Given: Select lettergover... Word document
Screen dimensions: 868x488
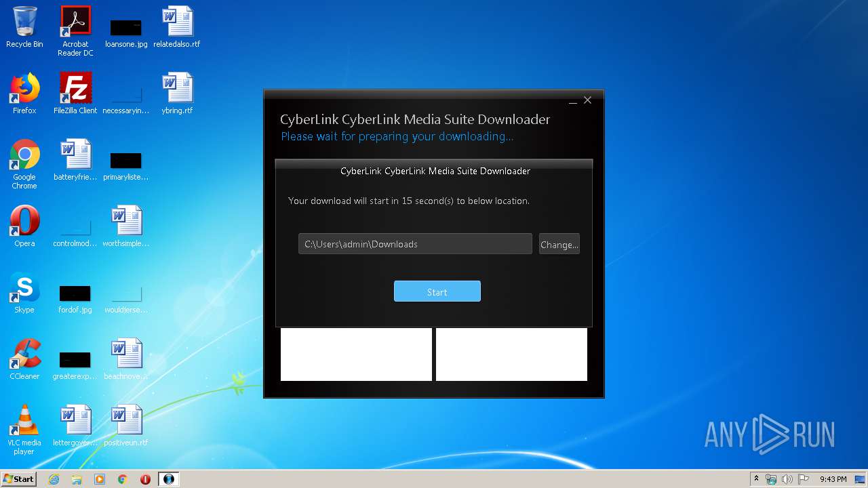Looking at the screenshot, I should coord(75,426).
